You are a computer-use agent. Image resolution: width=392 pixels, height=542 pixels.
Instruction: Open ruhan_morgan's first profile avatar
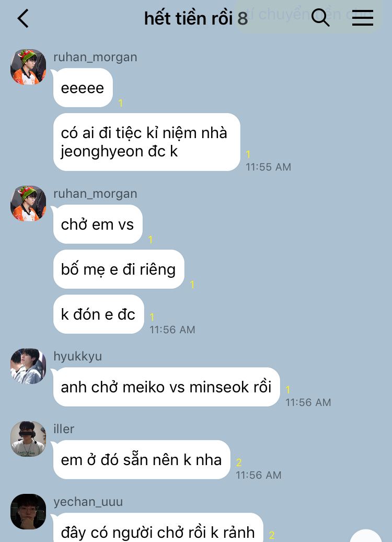[28, 67]
